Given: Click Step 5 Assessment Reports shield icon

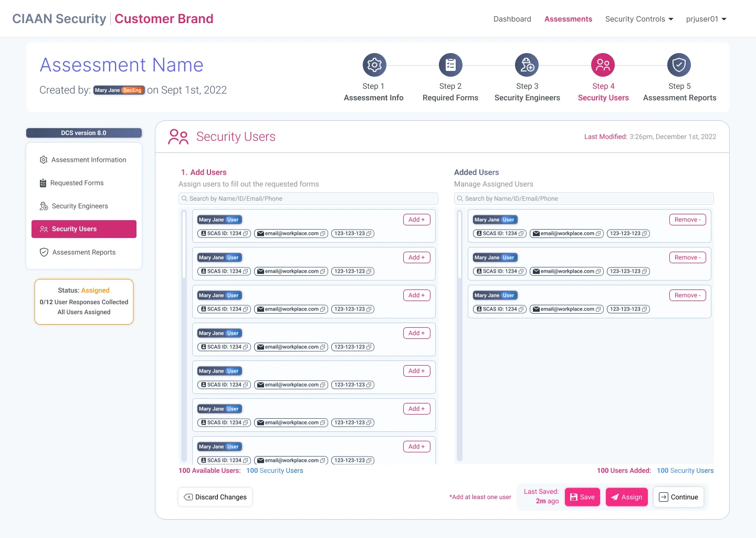Looking at the screenshot, I should click(679, 65).
